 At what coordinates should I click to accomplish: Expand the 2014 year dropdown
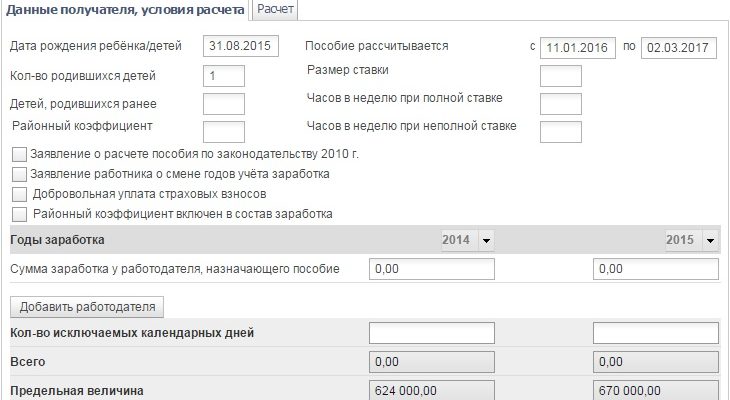[x=485, y=241]
